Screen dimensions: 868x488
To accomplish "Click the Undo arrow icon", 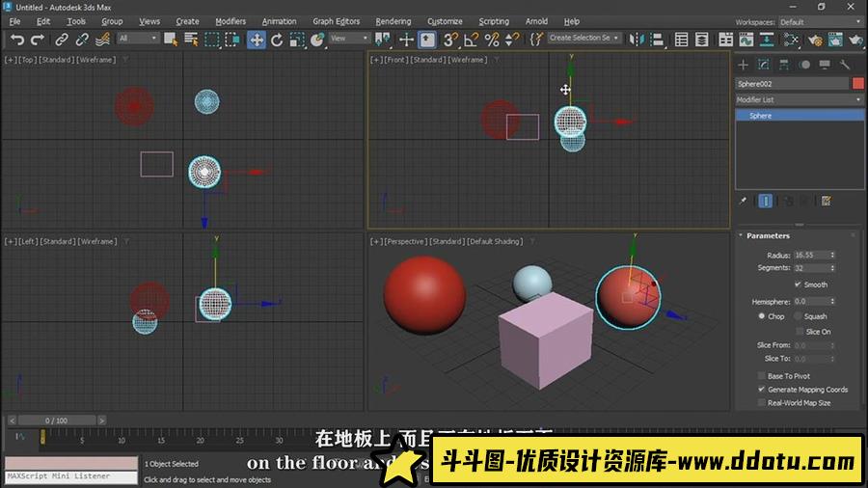I will coord(17,40).
